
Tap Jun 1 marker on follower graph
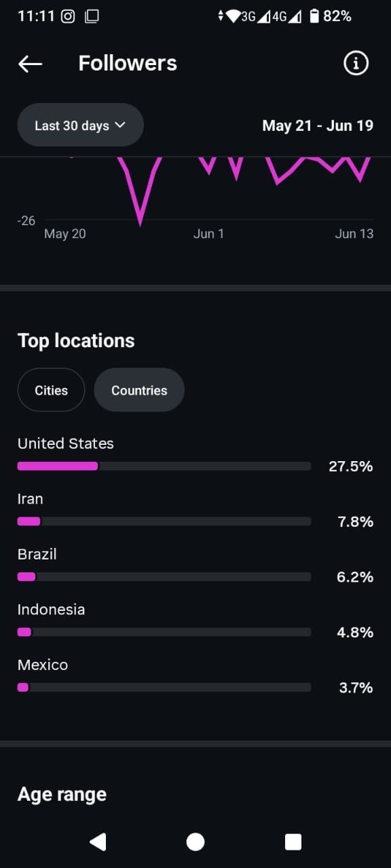208,233
